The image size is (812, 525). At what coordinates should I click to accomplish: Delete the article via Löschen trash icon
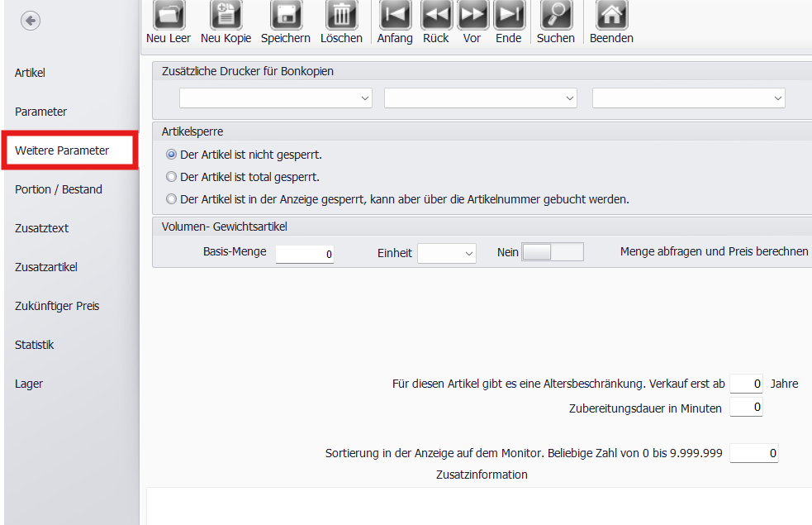pos(341,15)
